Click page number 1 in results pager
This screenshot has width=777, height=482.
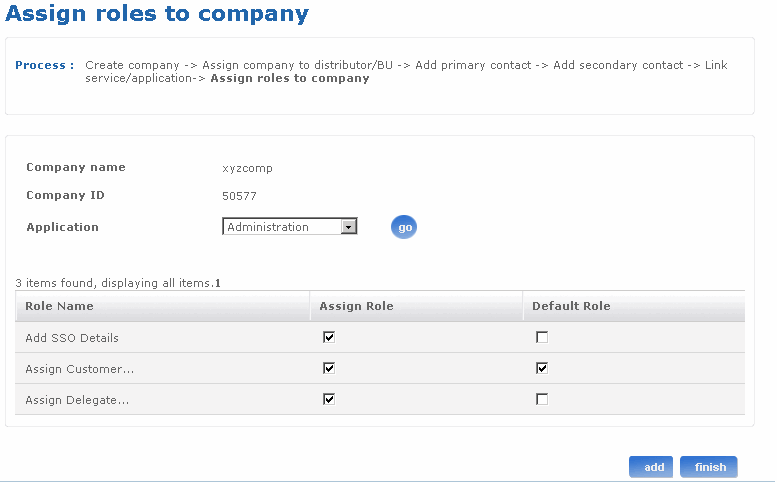[x=218, y=284]
